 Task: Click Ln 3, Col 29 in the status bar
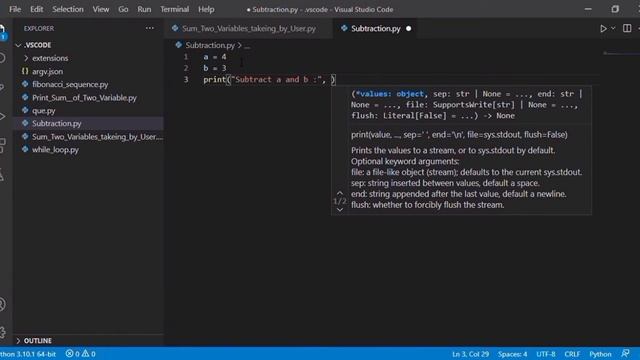click(x=470, y=354)
